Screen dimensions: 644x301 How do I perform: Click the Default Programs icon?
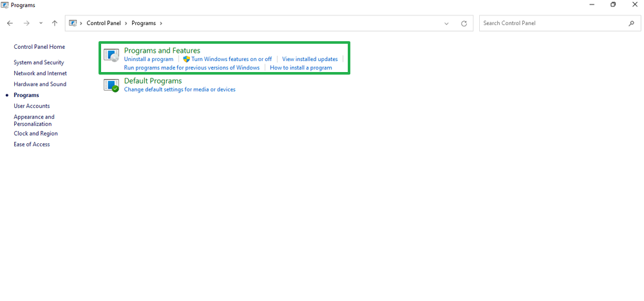(111, 85)
